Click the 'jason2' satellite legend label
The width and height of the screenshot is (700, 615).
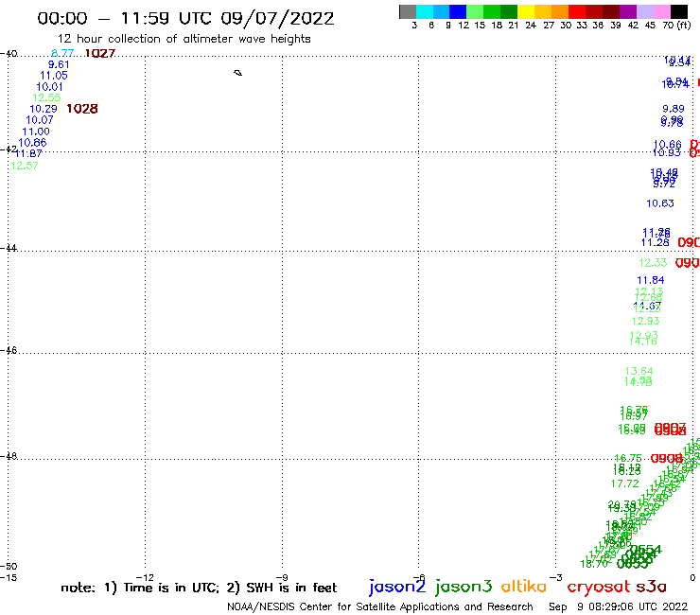point(397,587)
